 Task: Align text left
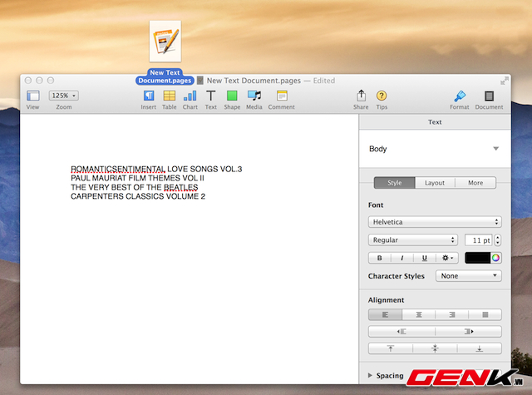tap(385, 314)
